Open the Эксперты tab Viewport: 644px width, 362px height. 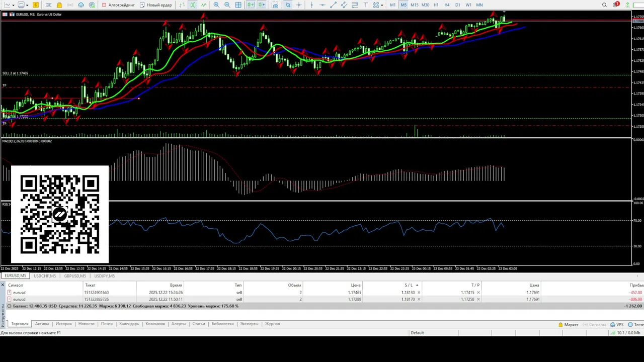249,324
